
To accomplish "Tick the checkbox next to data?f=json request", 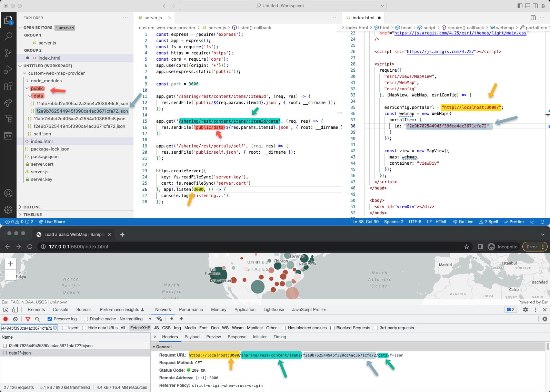I will point(5,353).
